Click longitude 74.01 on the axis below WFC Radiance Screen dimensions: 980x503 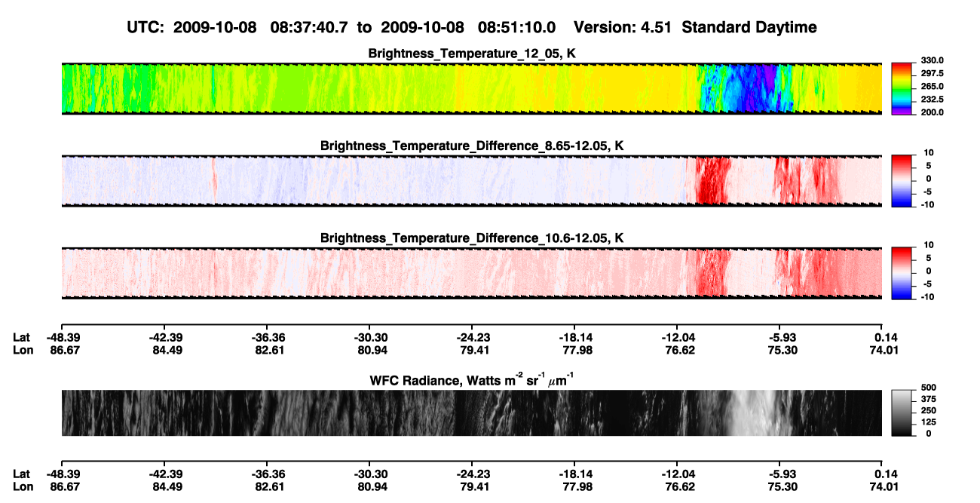(x=884, y=487)
